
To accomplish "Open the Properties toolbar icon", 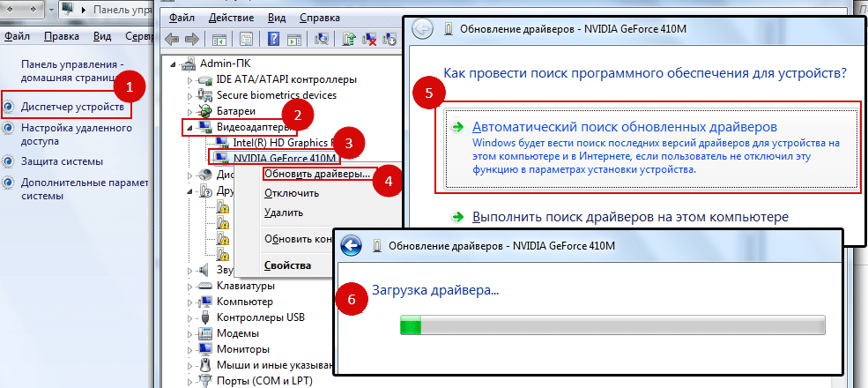I will pyautogui.click(x=247, y=39).
